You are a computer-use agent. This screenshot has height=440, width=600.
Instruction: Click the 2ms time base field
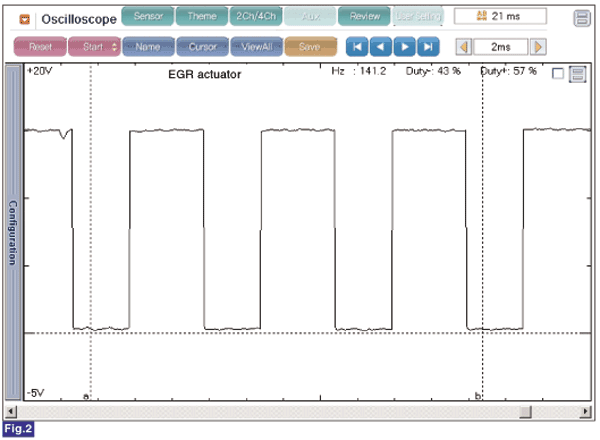[x=501, y=47]
